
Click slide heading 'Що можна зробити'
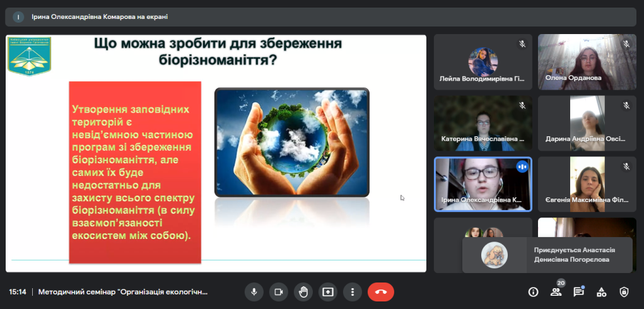tap(218, 52)
